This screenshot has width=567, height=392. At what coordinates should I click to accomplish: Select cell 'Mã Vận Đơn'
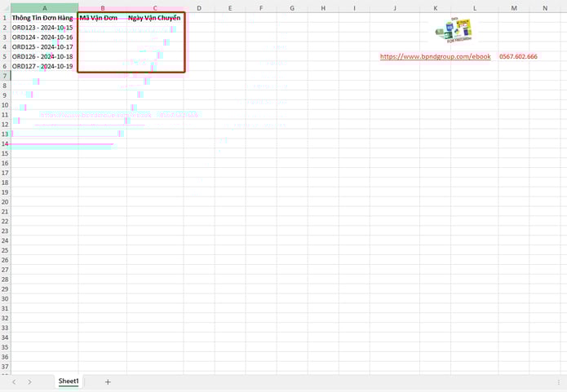point(103,18)
